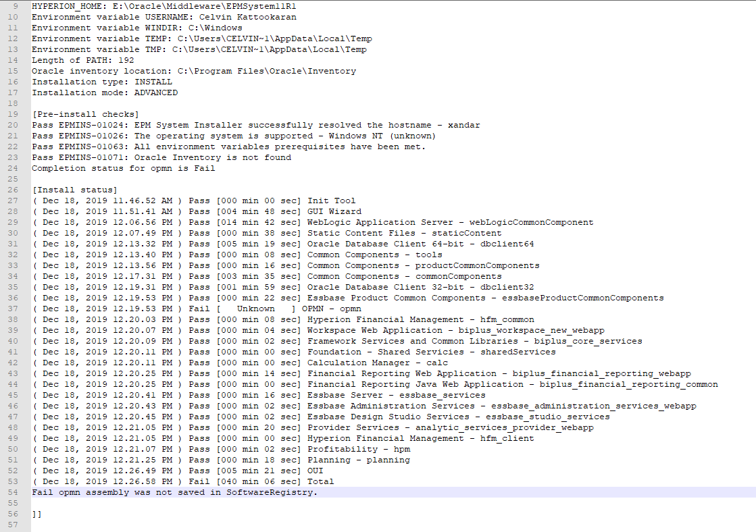Viewport: 756px width, 532px height.
Task: Click the 'Init Tool' status line
Action: click(194, 201)
